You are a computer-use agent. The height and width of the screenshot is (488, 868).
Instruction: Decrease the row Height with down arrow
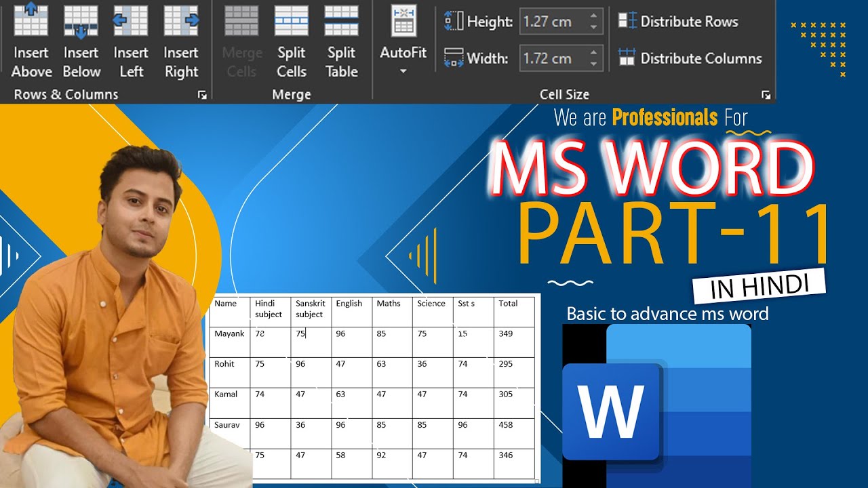coord(594,28)
